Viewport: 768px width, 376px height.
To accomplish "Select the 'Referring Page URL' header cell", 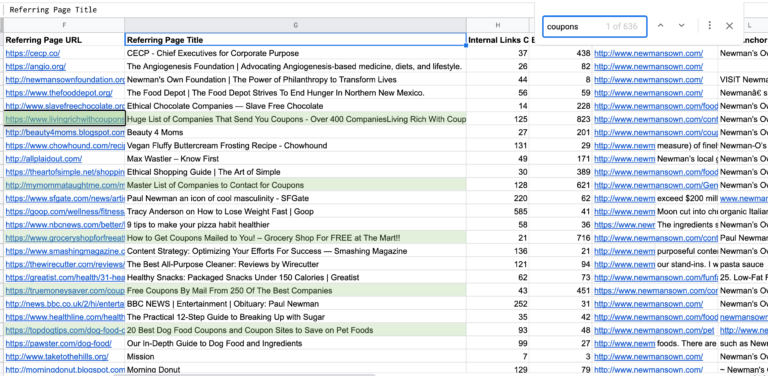I will click(64, 40).
